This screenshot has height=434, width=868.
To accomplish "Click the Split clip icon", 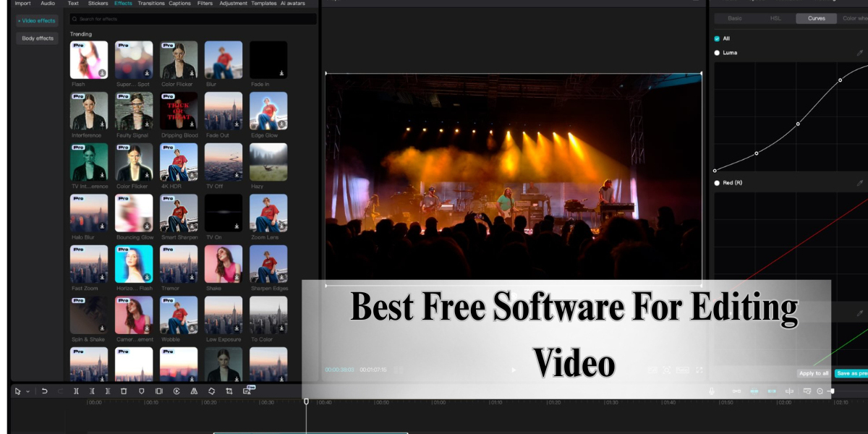I will (76, 391).
